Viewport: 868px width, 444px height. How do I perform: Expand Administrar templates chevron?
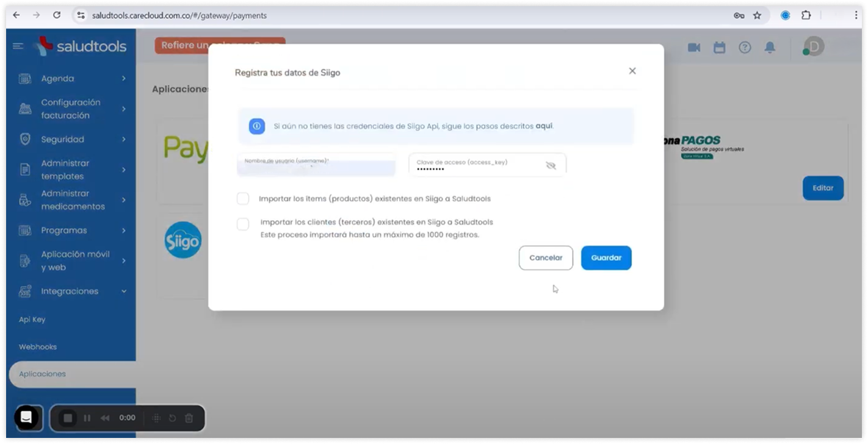(124, 170)
